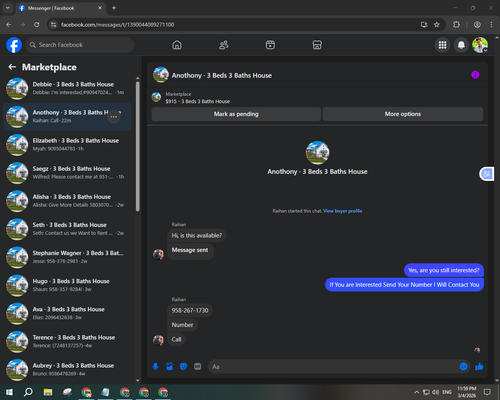The width and height of the screenshot is (500, 400).
Task: Open More options for the listing
Action: point(403,114)
